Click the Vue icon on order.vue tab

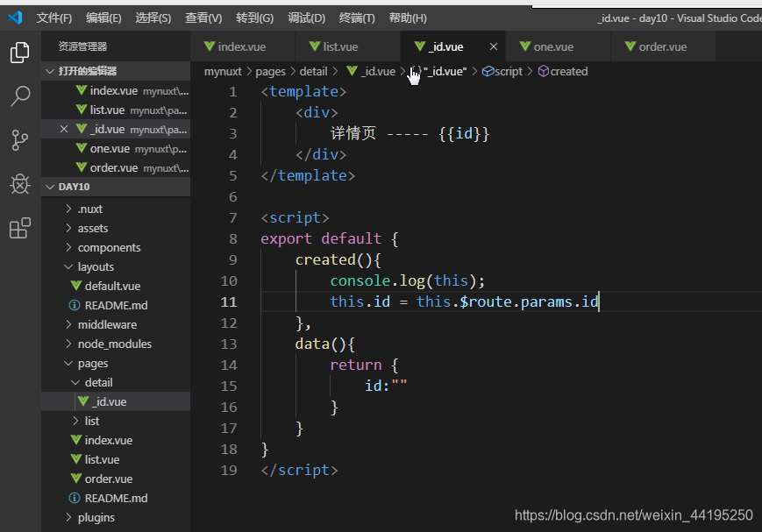tap(630, 46)
